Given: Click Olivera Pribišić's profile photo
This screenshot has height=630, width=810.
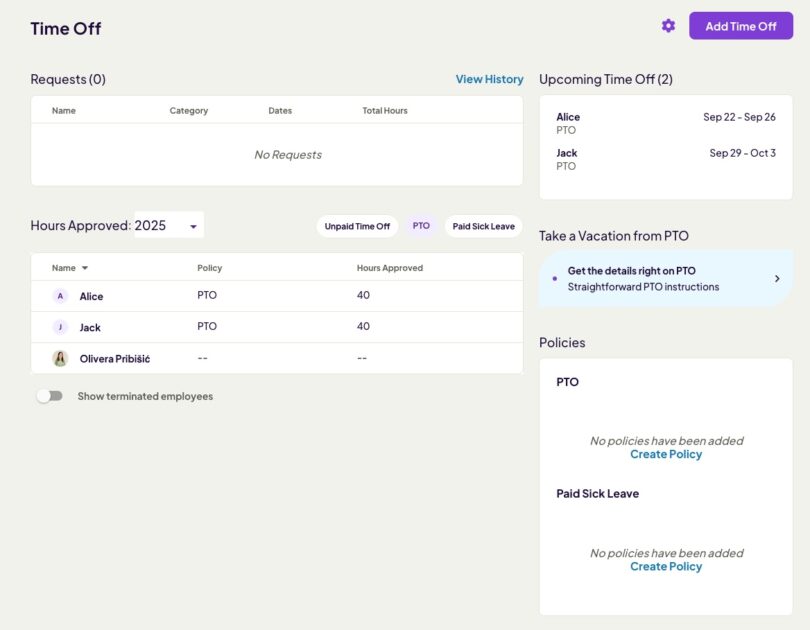Looking at the screenshot, I should click(x=60, y=358).
